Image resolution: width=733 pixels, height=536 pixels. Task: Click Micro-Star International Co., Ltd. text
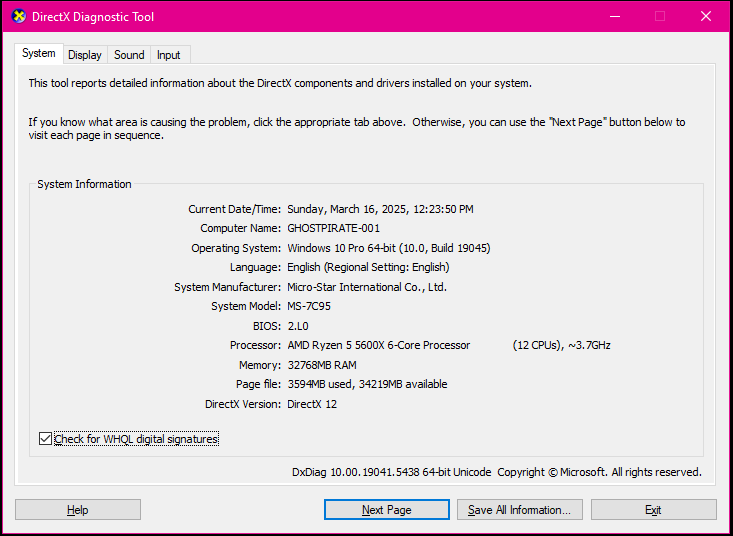tap(367, 287)
